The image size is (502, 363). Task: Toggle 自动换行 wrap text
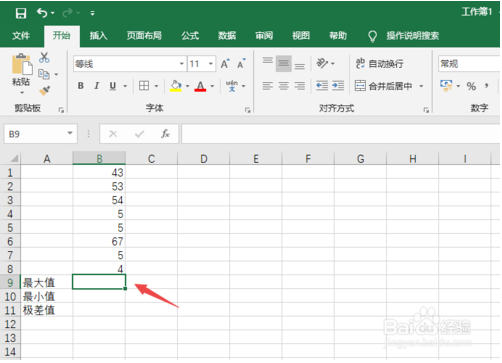tap(380, 63)
